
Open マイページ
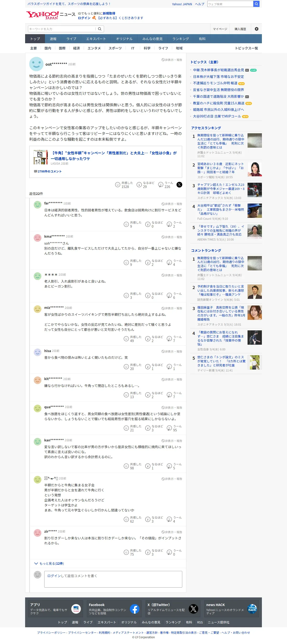(220, 29)
